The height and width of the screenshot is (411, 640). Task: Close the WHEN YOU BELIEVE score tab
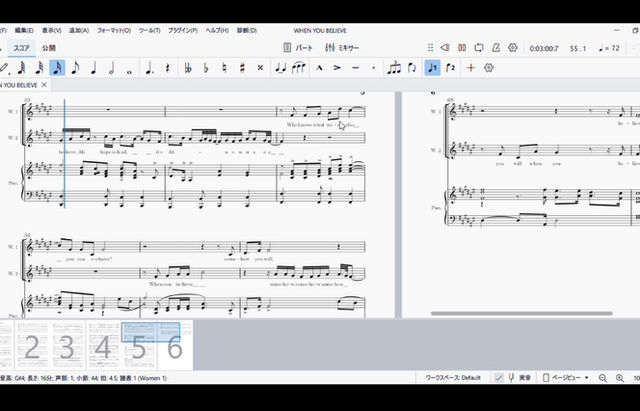(44, 85)
